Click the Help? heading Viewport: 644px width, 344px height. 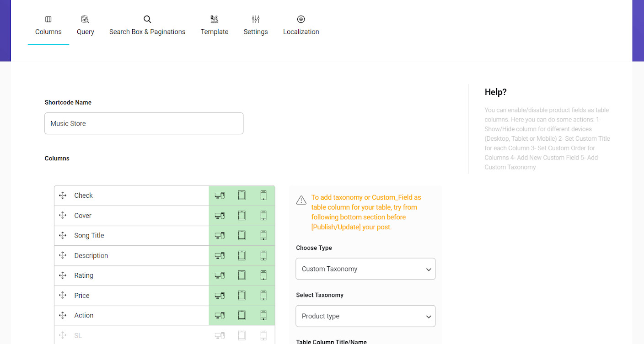[x=496, y=92]
